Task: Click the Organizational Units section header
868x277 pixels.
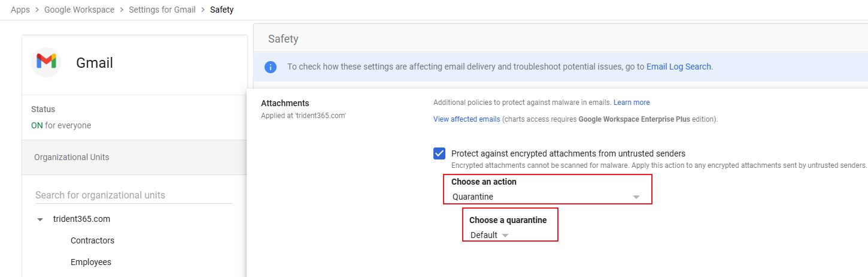Action: pos(72,157)
